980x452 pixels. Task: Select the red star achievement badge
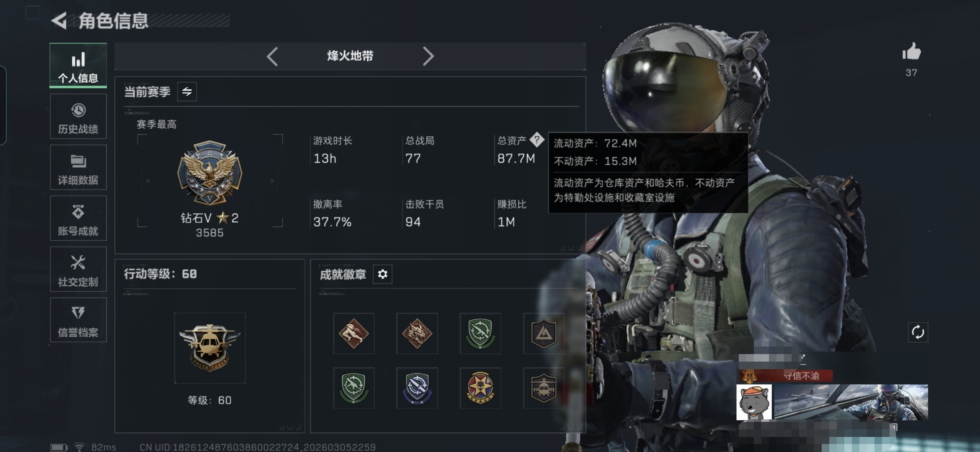click(480, 388)
